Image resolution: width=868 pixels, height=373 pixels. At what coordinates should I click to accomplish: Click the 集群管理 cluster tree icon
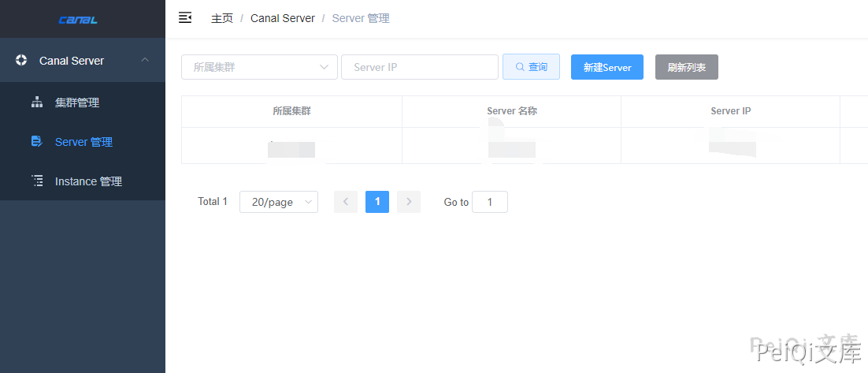(37, 103)
